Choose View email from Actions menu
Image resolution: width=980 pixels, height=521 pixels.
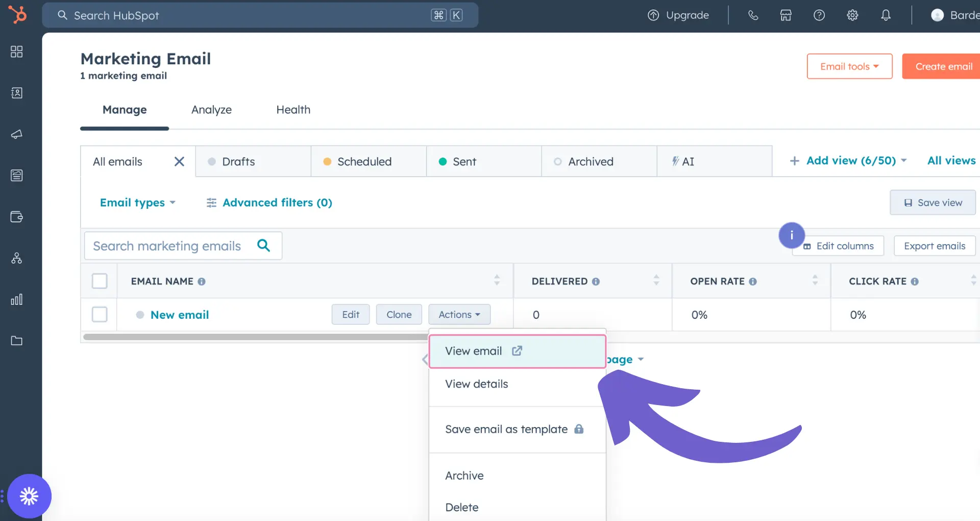click(x=517, y=351)
